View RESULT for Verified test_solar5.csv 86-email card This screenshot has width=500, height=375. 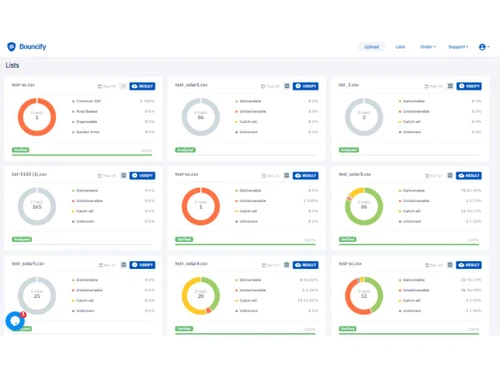click(469, 175)
